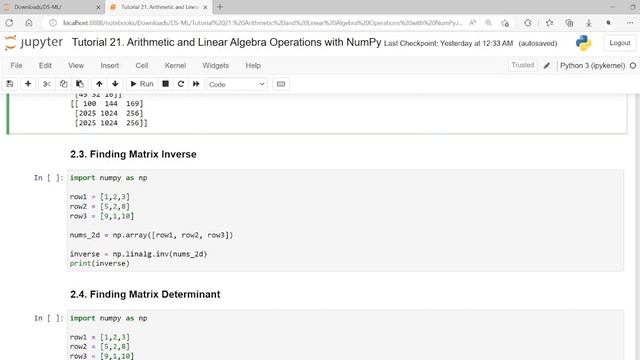Viewport: 640px width, 360px height.
Task: Select the Finding Matrix Determinant heading
Action: tap(145, 294)
